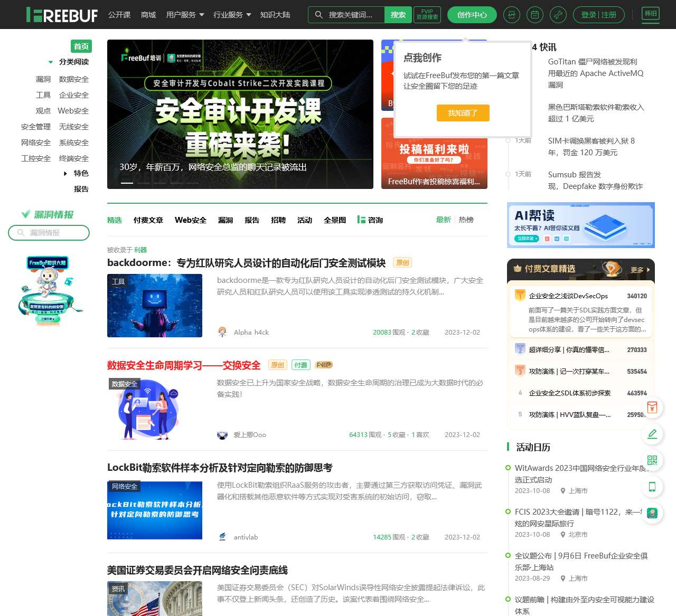Open 企业安全之SDL体系初步探索 ranked article

[x=570, y=393]
